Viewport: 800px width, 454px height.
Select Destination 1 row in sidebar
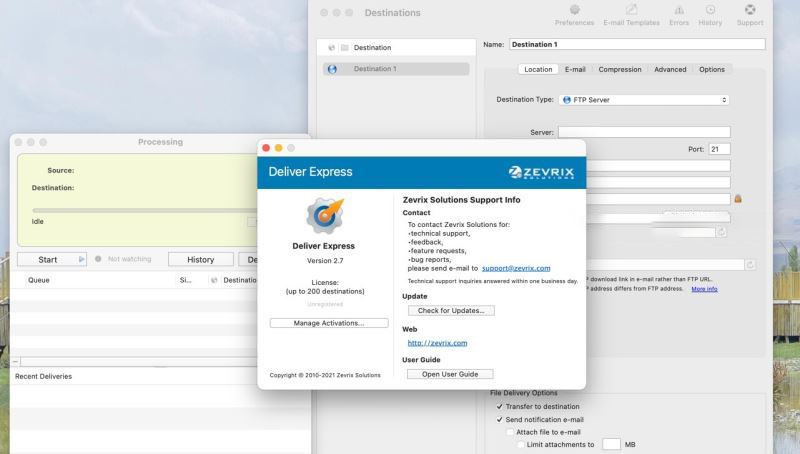396,69
